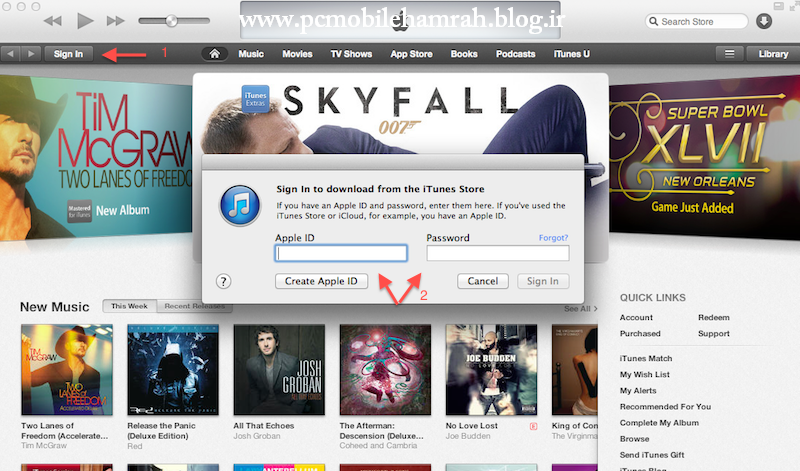Open the Support quick link
800x471 pixels.
pyautogui.click(x=714, y=334)
